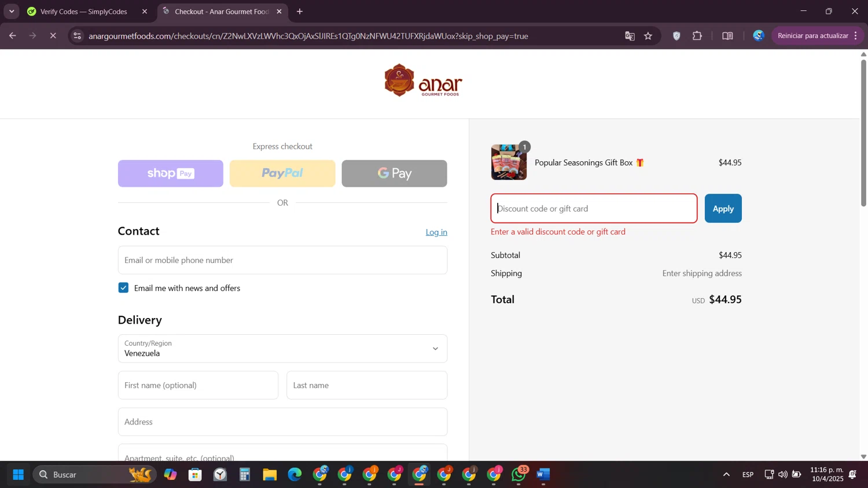
Task: Click the error message about valid discount code
Action: point(558,232)
